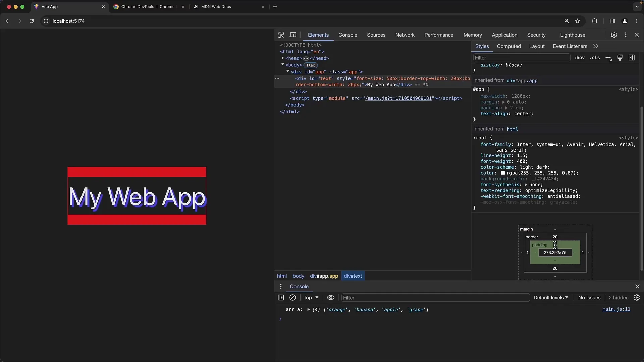Viewport: 644px width, 362px height.
Task: Click the add new style rule icon
Action: pos(609,58)
